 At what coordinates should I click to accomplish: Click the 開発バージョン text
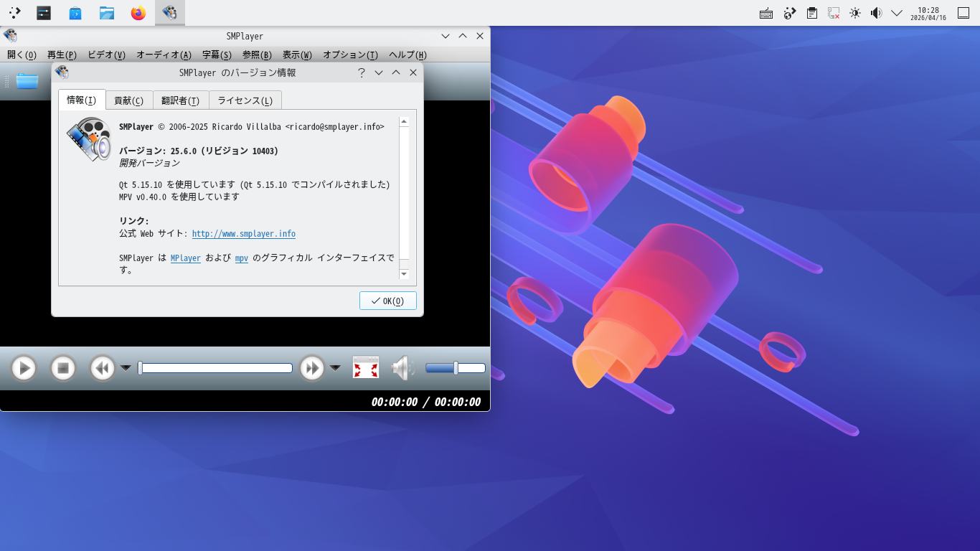[149, 163]
